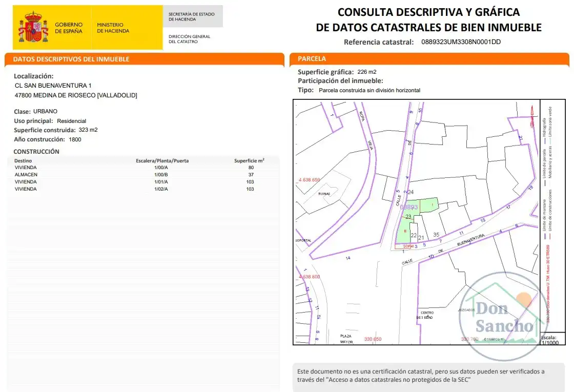Image resolution: width=574 pixels, height=392 pixels.
Task: Select the cell 1/00/B
Action: tap(161, 175)
